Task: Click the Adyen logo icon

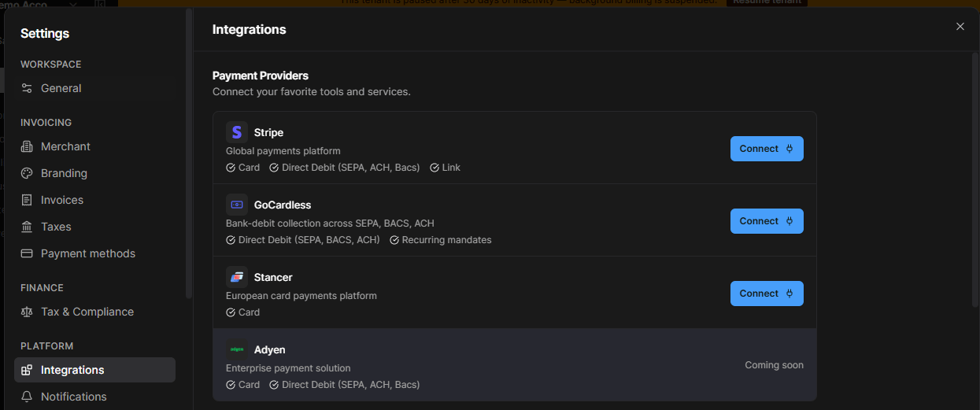Action: (x=237, y=349)
